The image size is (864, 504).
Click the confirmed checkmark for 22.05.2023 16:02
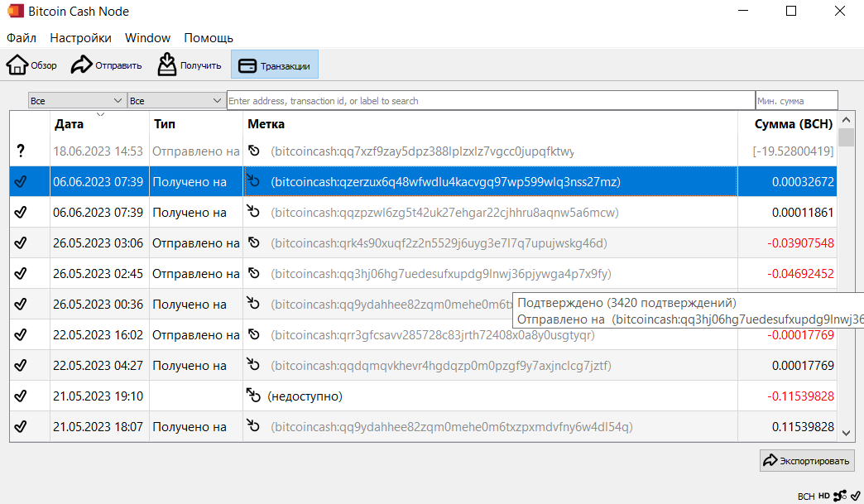pos(21,334)
